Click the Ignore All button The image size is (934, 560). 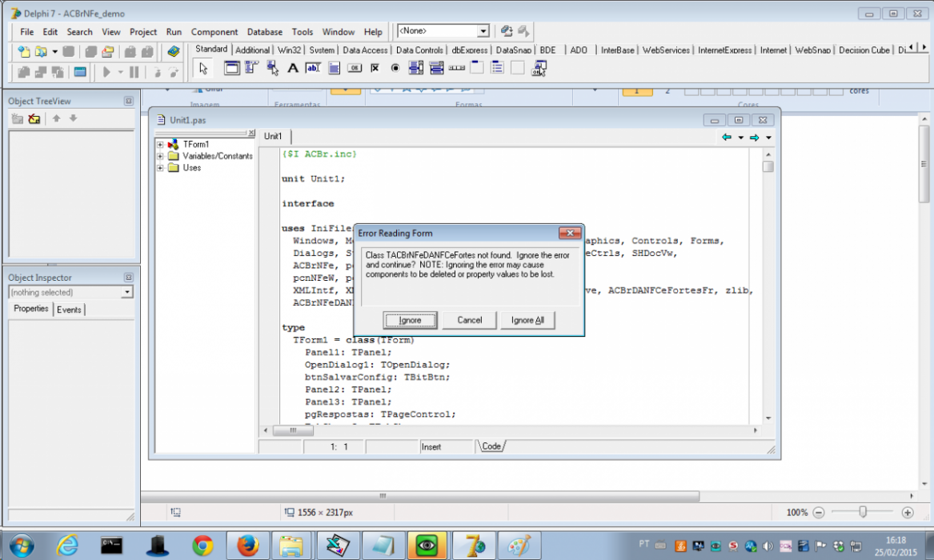(x=527, y=320)
